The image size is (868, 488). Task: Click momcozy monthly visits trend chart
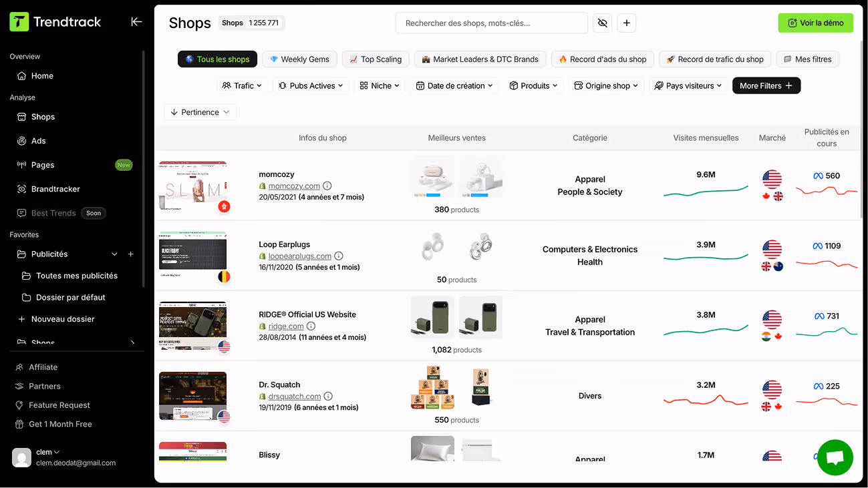pyautogui.click(x=706, y=192)
